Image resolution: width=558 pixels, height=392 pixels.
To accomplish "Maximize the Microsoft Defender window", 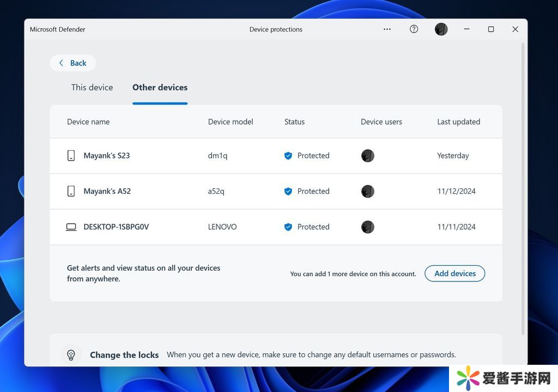I will pyautogui.click(x=490, y=29).
